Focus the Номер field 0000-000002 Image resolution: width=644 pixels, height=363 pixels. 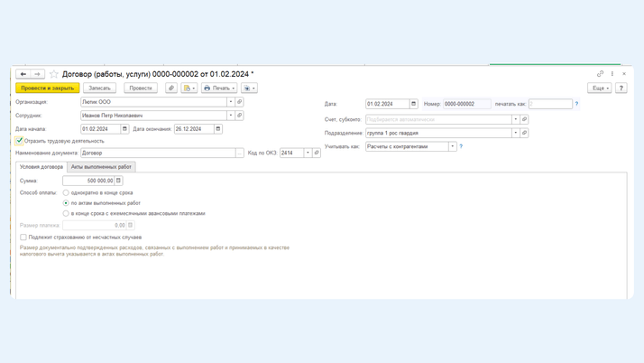pos(467,104)
